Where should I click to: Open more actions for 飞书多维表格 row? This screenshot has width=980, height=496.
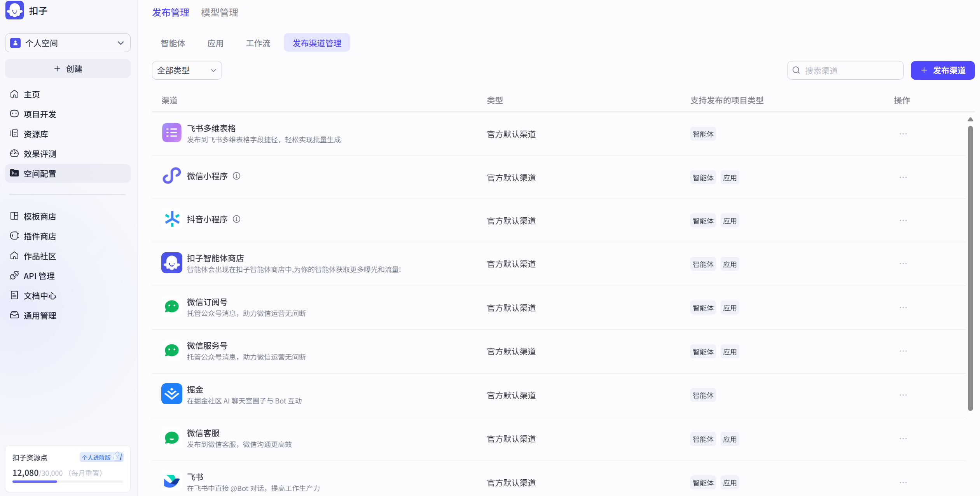coord(903,134)
